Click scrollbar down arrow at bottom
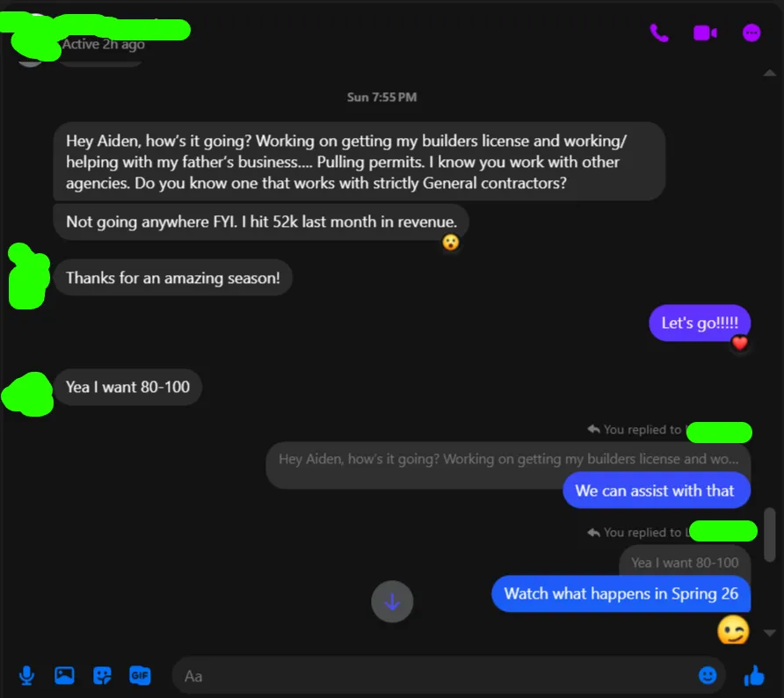 point(770,633)
